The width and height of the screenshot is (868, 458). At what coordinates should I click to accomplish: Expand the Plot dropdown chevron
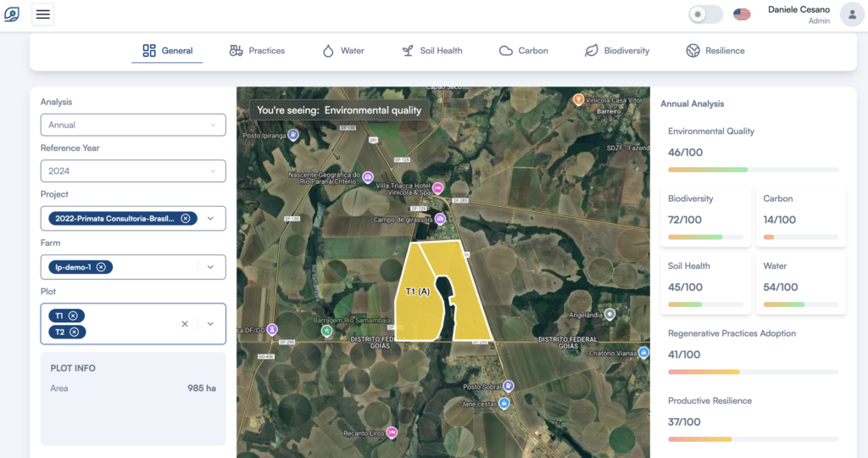210,324
